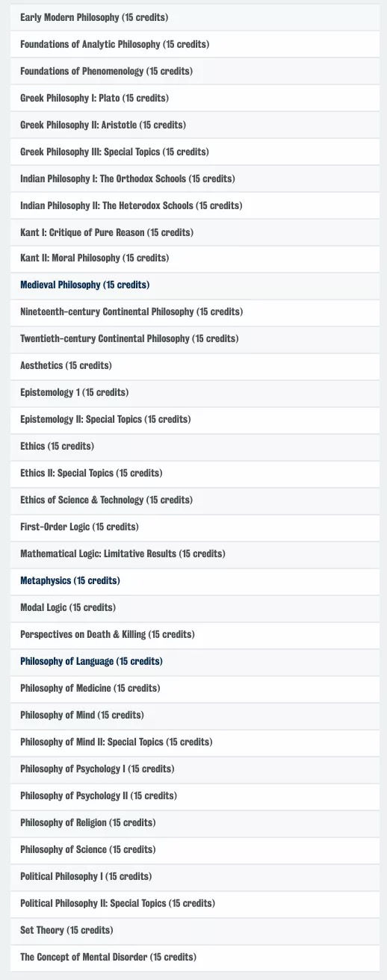Choose Nineteenth-century Continental Philosophy row
The height and width of the screenshot is (980, 387).
click(194, 311)
